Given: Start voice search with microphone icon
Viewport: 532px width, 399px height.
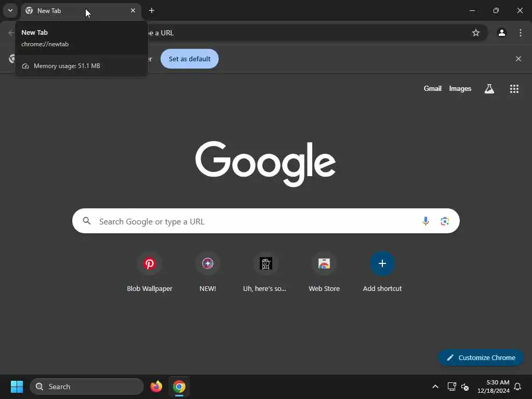Looking at the screenshot, I should [425, 221].
